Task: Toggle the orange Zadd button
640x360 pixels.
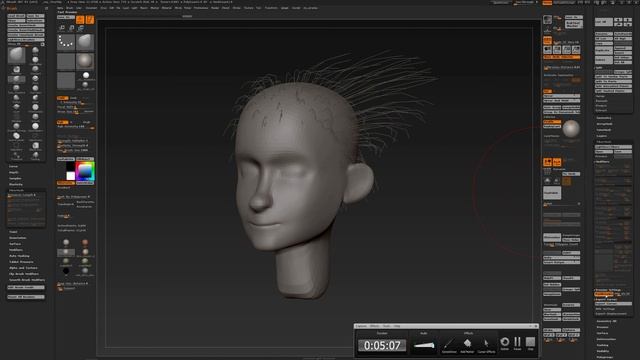Action: pos(62,98)
